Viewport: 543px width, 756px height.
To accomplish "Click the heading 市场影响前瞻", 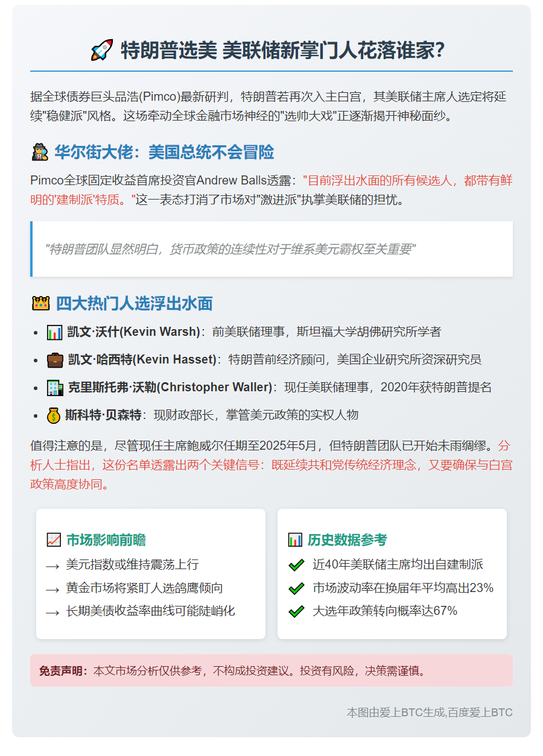I will [x=106, y=540].
